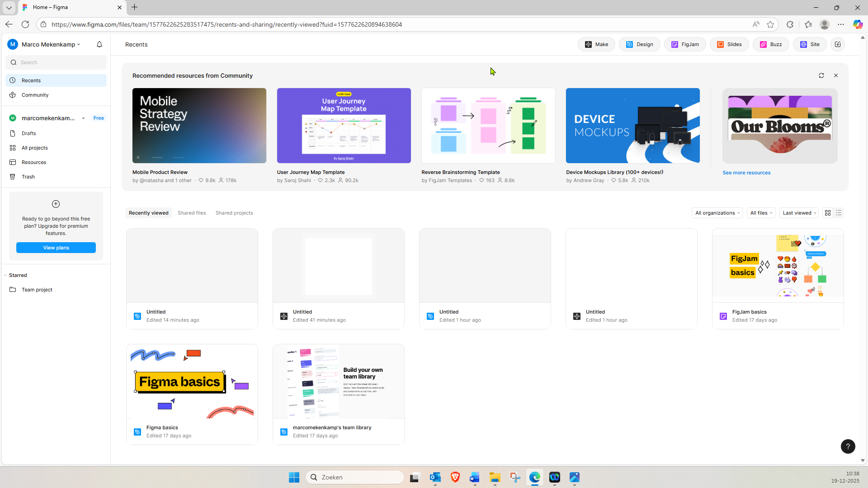Switch to the Shared files tab

(192, 213)
